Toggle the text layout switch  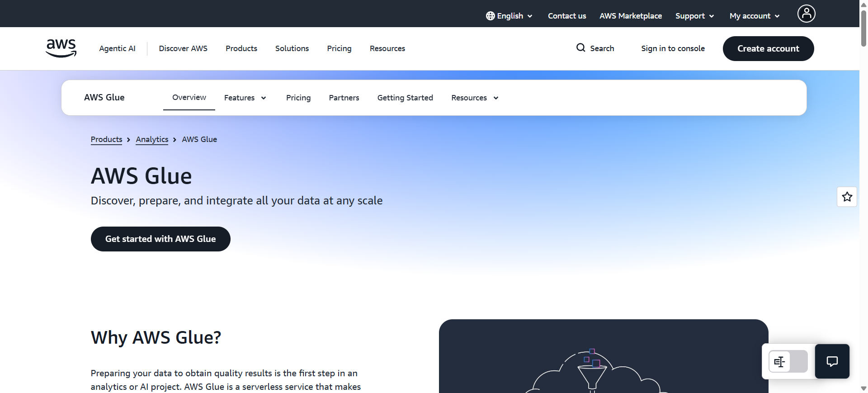click(x=788, y=361)
